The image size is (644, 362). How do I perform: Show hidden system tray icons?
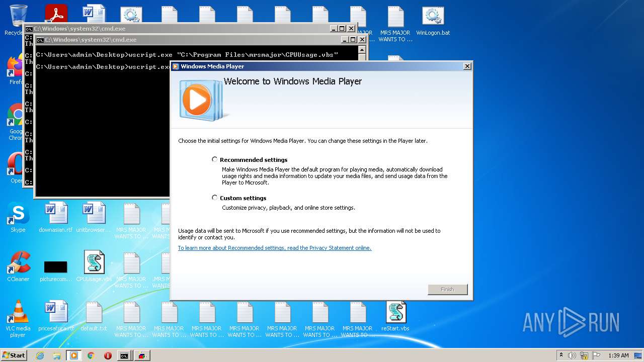pos(561,355)
